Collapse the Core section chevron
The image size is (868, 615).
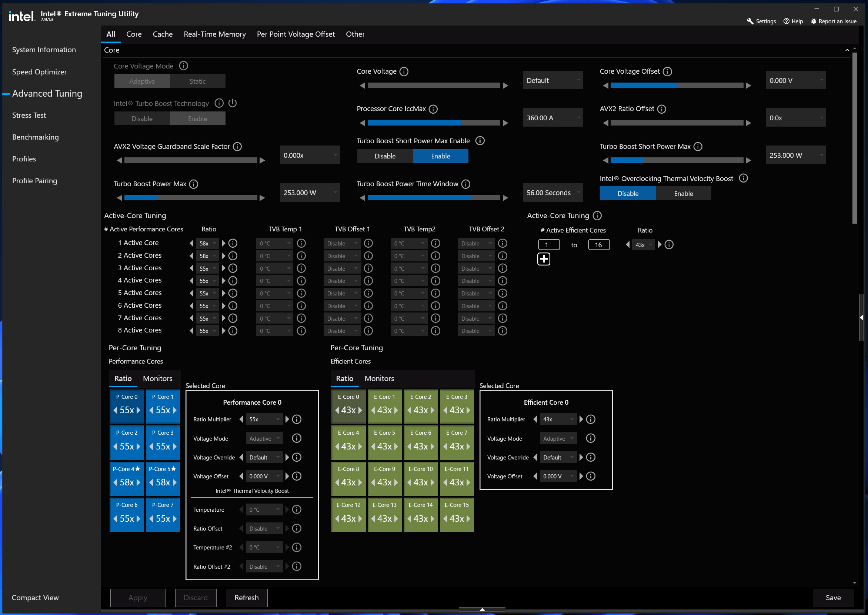[847, 50]
